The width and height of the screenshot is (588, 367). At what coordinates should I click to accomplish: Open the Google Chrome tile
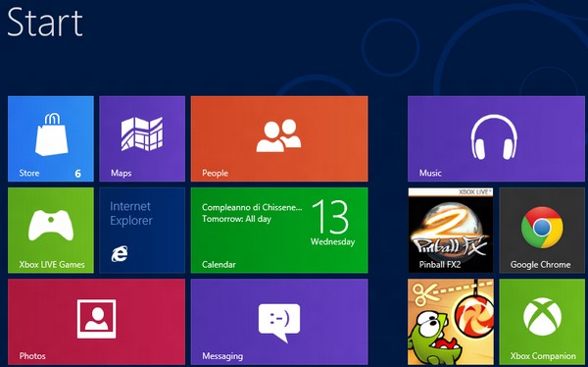click(542, 231)
